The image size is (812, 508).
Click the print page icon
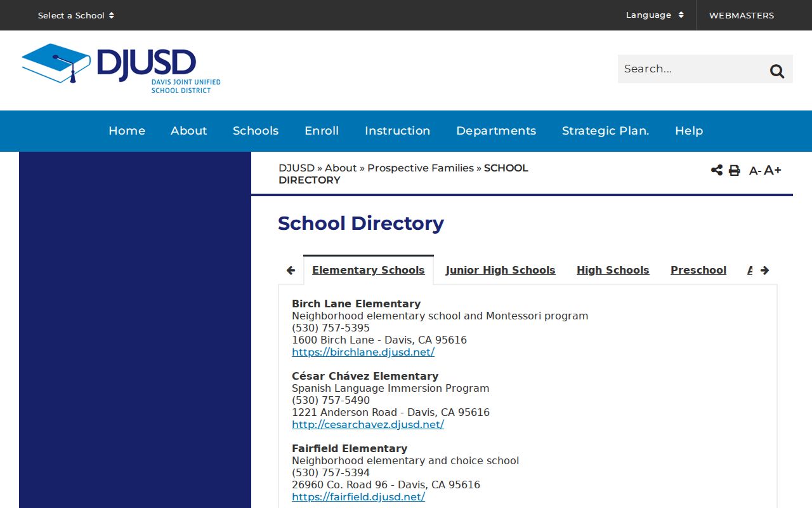click(734, 170)
